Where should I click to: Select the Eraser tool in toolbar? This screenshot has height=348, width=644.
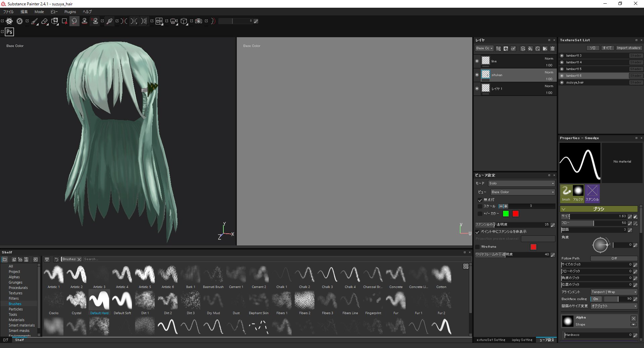(45, 21)
